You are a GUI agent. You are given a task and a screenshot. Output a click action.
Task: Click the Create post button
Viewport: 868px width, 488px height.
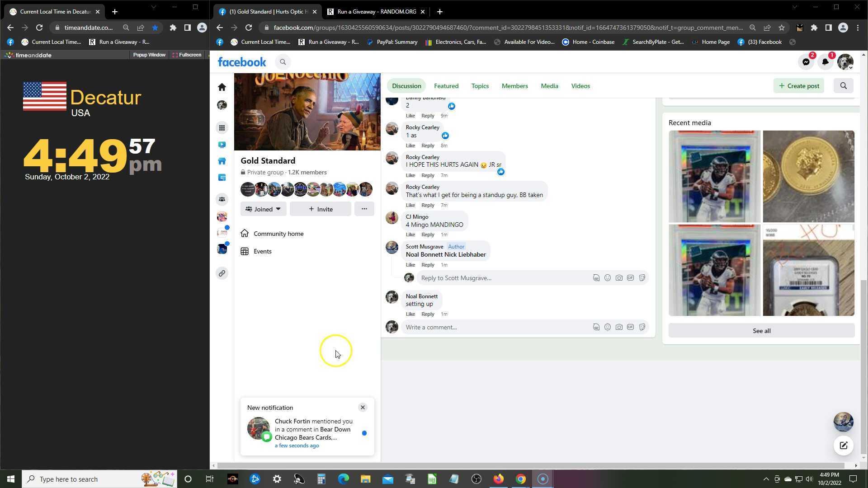(799, 86)
